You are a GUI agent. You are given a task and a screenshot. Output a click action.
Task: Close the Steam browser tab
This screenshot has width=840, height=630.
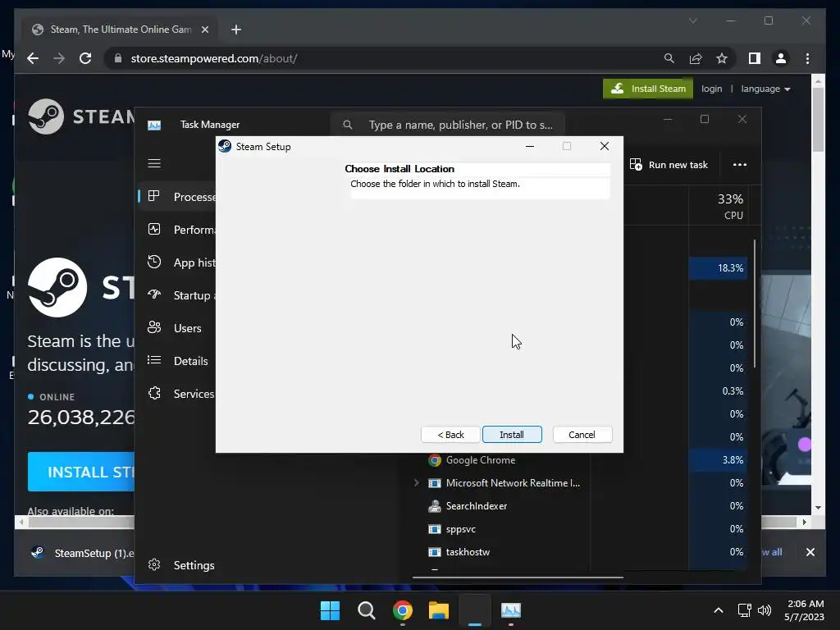click(x=204, y=30)
